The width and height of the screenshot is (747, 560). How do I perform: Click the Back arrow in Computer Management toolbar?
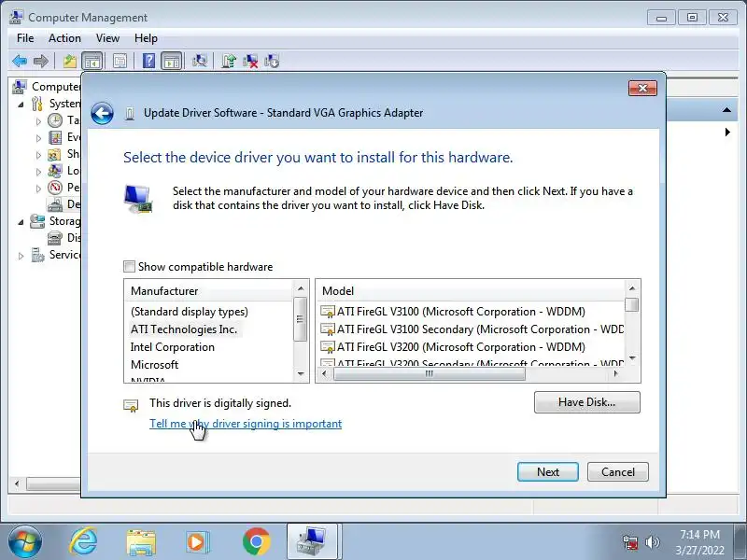[x=20, y=61]
